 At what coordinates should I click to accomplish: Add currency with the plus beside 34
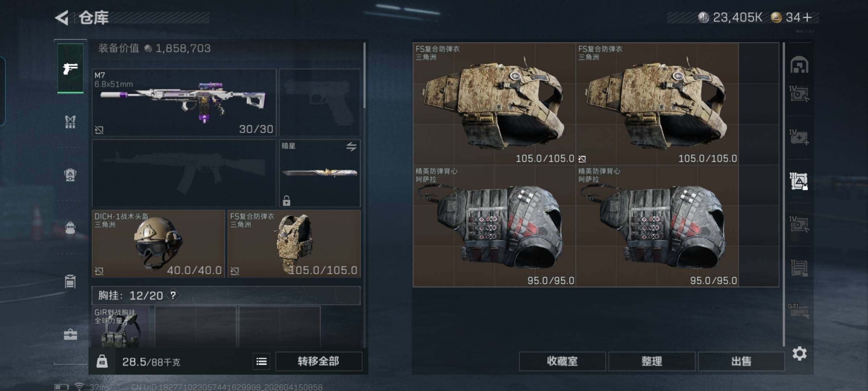[807, 17]
